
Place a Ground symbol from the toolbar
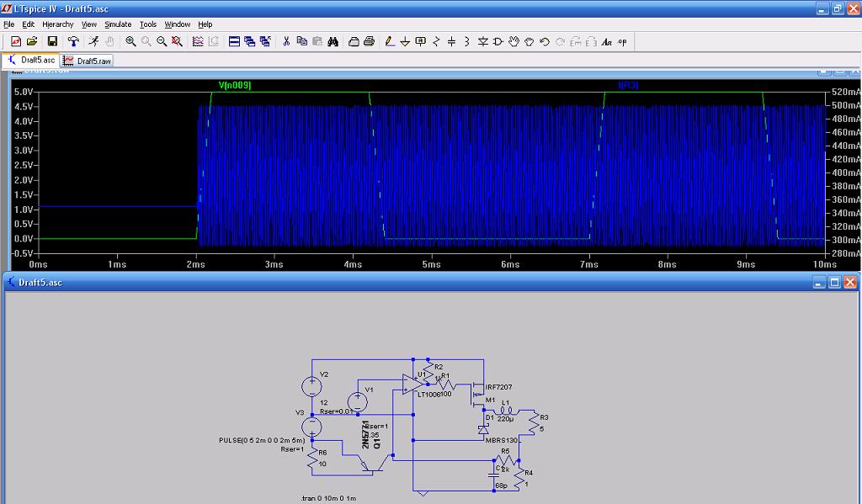[x=405, y=42]
